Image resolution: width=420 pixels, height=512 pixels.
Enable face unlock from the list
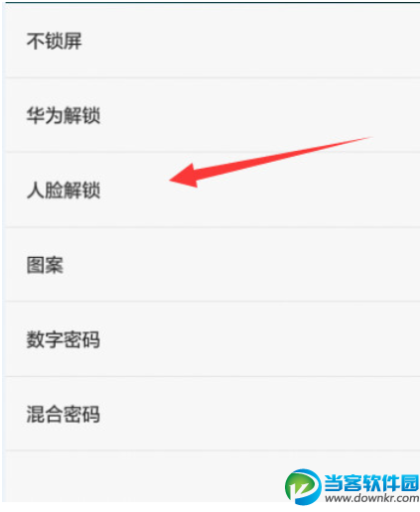tap(210, 190)
